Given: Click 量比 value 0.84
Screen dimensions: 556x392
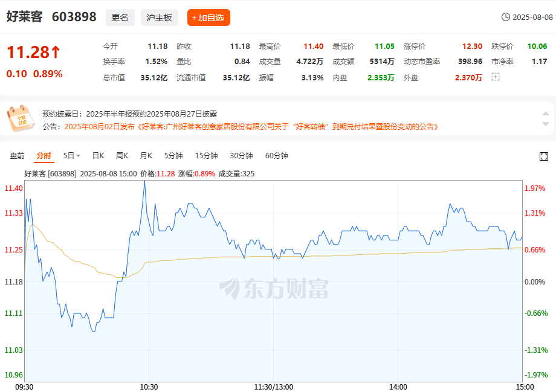Looking at the screenshot, I should (x=242, y=62).
